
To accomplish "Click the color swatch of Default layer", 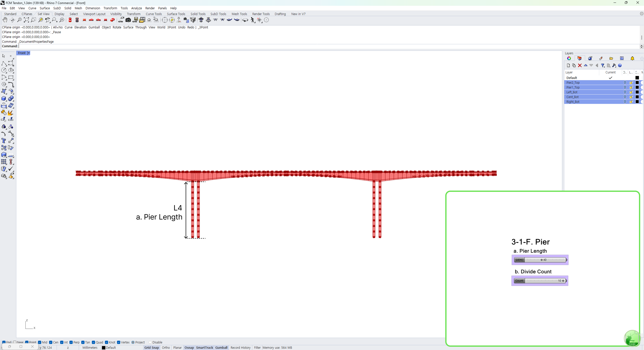I will (x=637, y=78).
